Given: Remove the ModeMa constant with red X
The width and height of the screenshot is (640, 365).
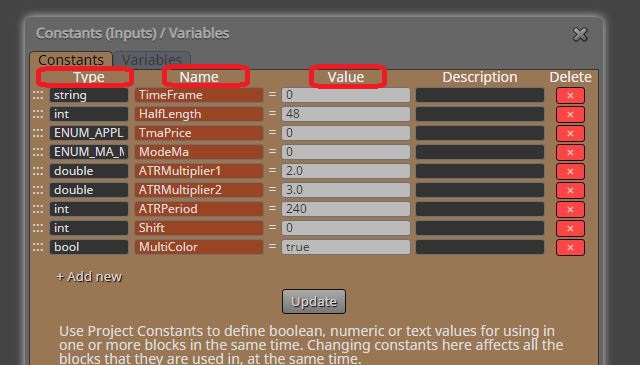Looking at the screenshot, I should pyautogui.click(x=570, y=152).
